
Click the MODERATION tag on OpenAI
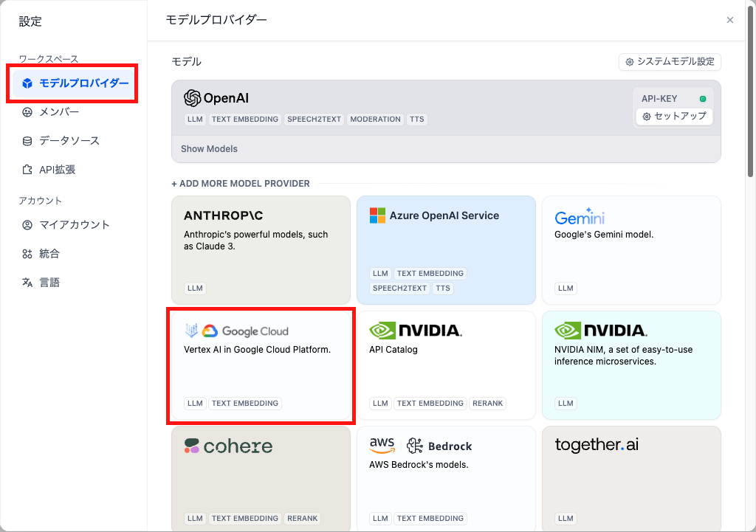coord(375,119)
